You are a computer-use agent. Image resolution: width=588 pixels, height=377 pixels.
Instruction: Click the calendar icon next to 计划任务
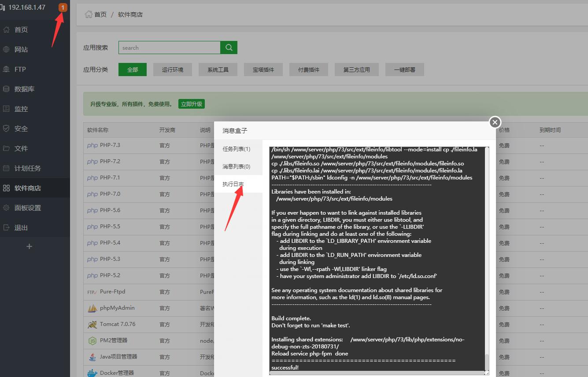tap(6, 168)
